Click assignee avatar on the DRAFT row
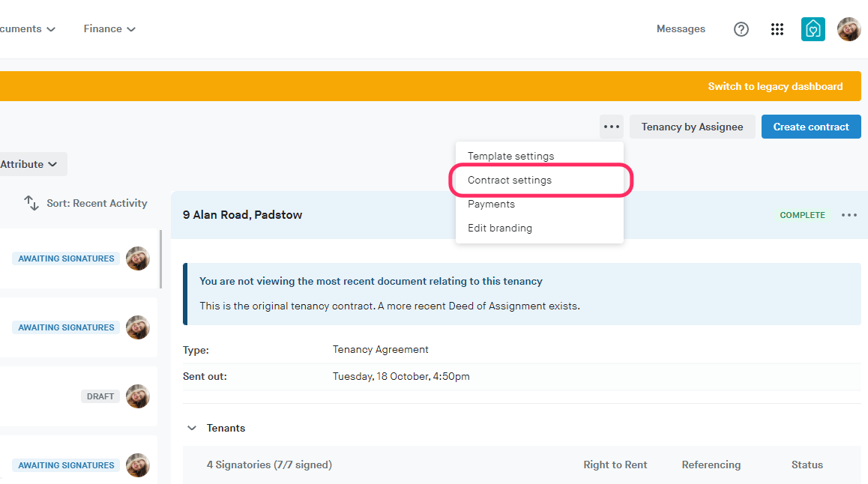The height and width of the screenshot is (484, 868). click(x=138, y=396)
